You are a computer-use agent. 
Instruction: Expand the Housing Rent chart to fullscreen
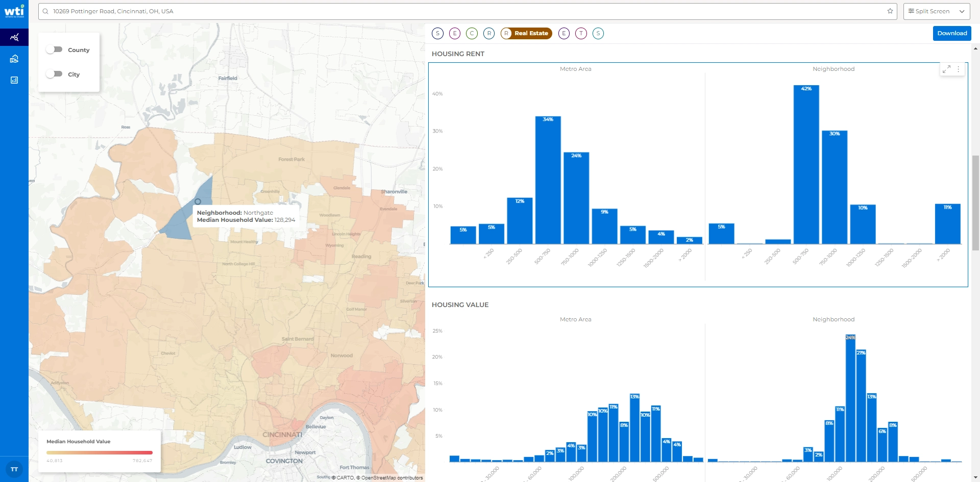(946, 69)
